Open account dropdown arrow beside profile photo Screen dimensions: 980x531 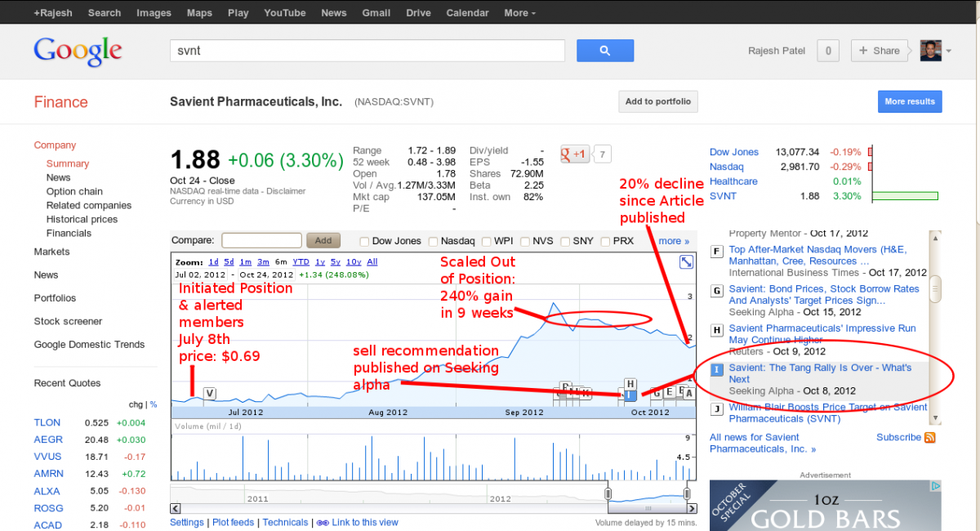(x=948, y=51)
